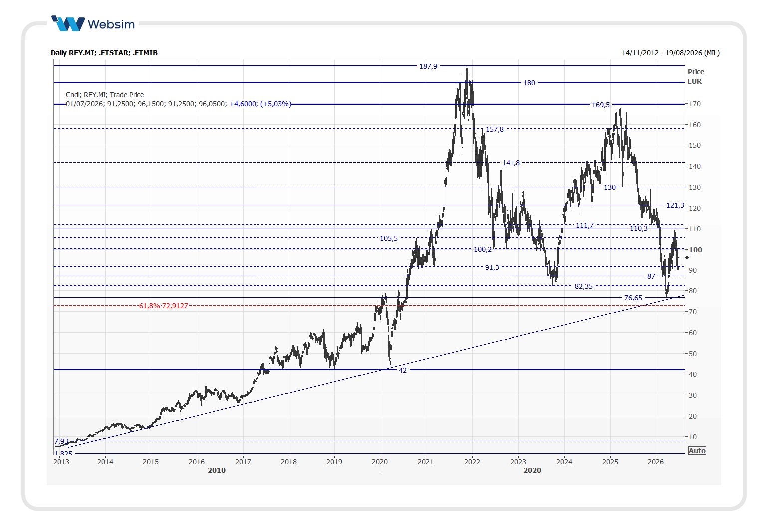Select the 121,3 level label
Viewport: 768px width, 532px height.
click(675, 205)
